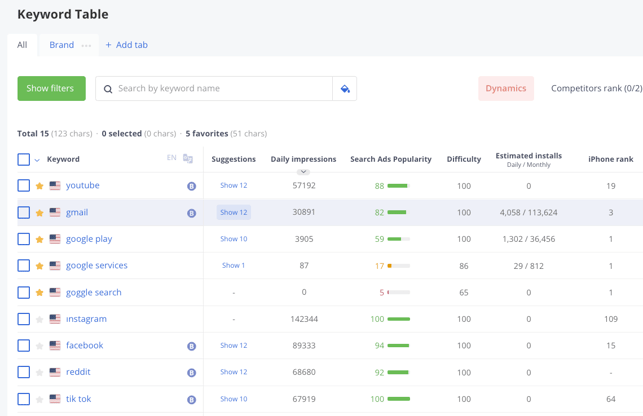Click the brand badge icon on facebook row
Screen dimensions: 643x416
click(192, 346)
